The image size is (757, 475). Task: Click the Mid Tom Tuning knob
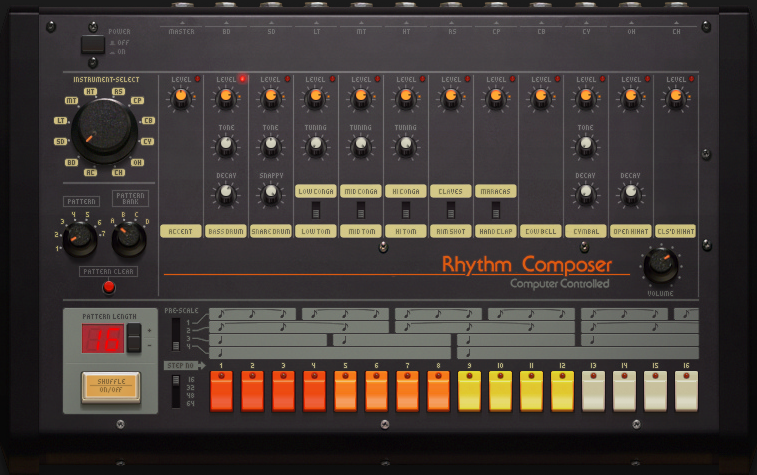361,146
